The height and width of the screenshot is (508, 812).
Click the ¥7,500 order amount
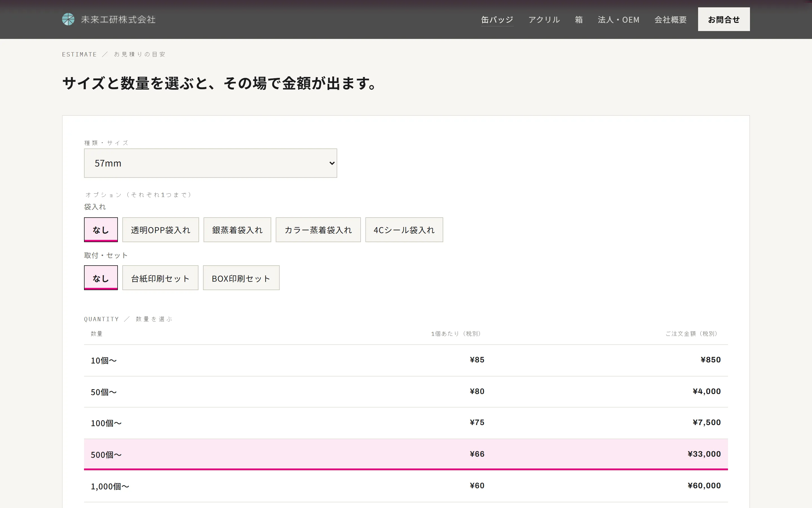coord(707,422)
